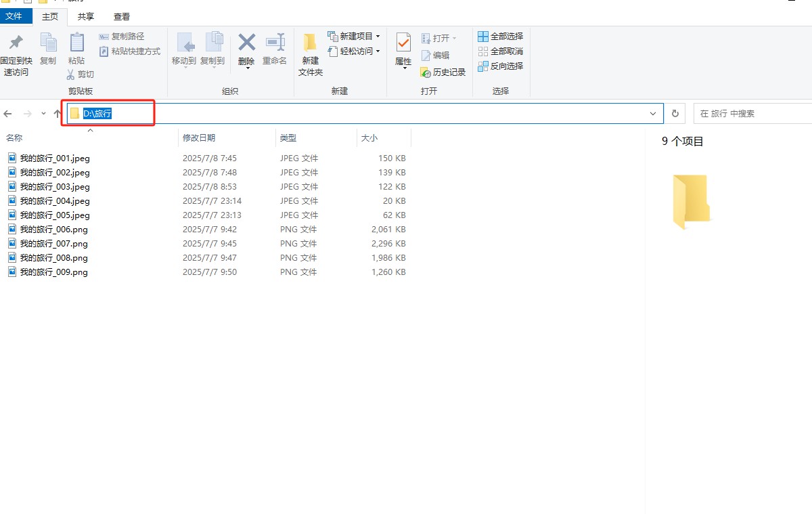Click the Rename button
The height and width of the screenshot is (514, 812).
tap(275, 49)
